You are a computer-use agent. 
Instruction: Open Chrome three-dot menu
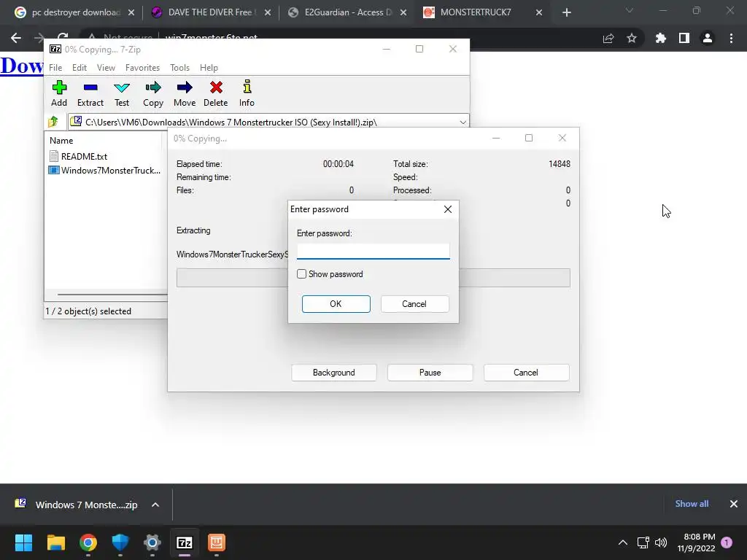click(x=731, y=38)
